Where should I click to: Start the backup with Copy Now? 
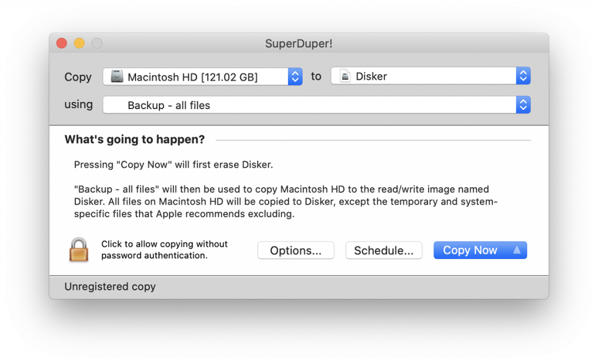click(470, 250)
